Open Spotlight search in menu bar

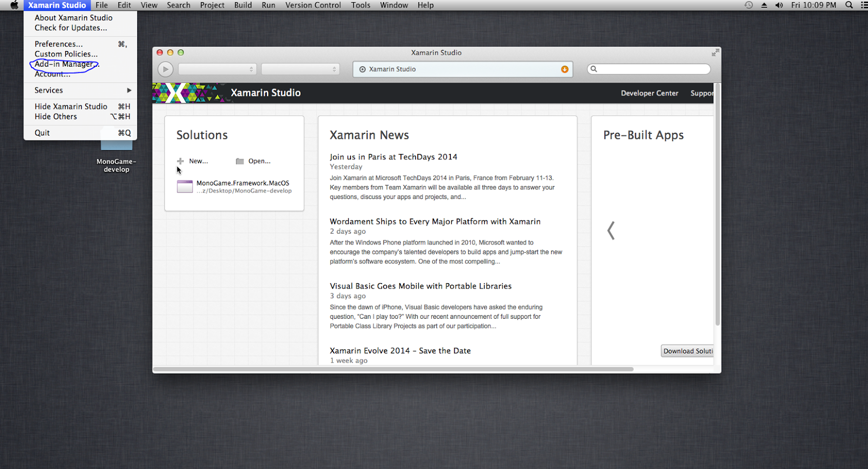pos(849,5)
